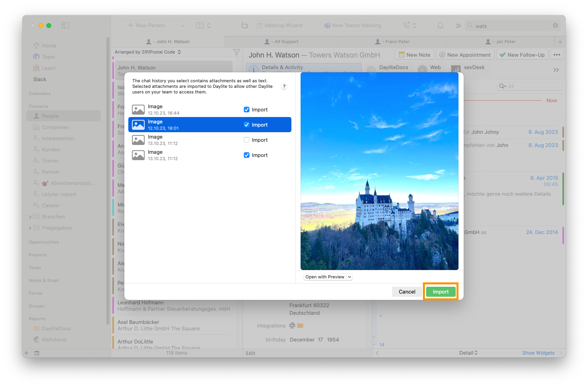Open New Person dropdown arrow

coord(182,26)
